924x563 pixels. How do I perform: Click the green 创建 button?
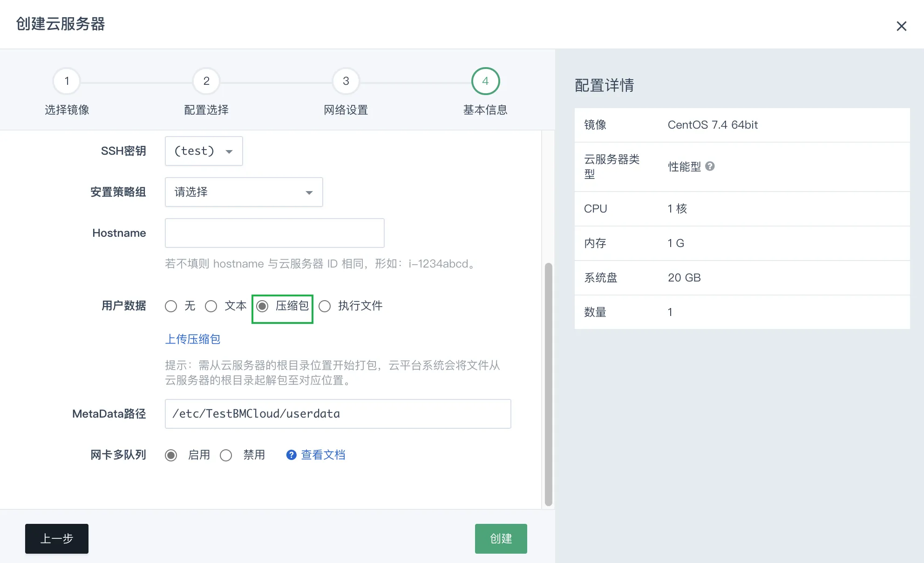(x=501, y=539)
